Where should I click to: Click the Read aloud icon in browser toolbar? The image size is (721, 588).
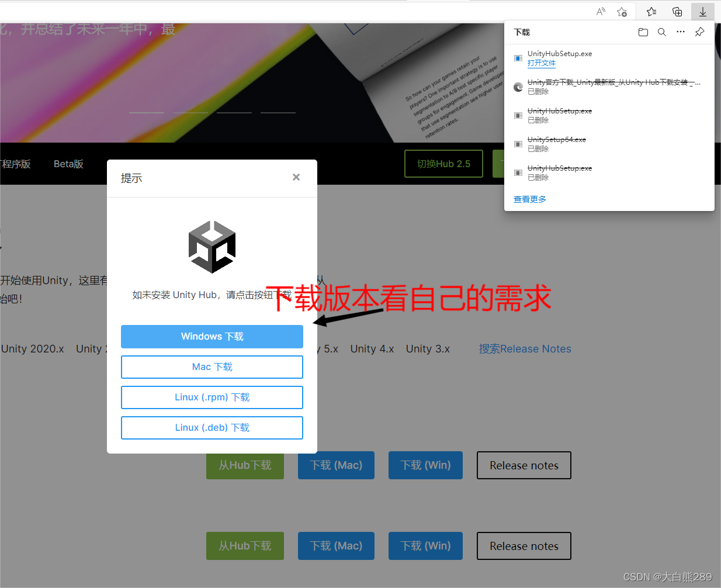click(601, 12)
